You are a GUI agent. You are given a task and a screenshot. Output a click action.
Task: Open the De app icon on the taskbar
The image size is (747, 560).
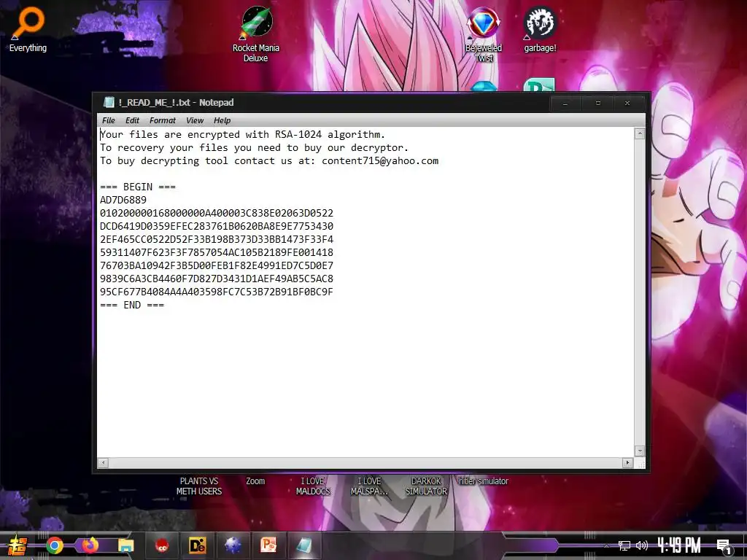tap(197, 545)
